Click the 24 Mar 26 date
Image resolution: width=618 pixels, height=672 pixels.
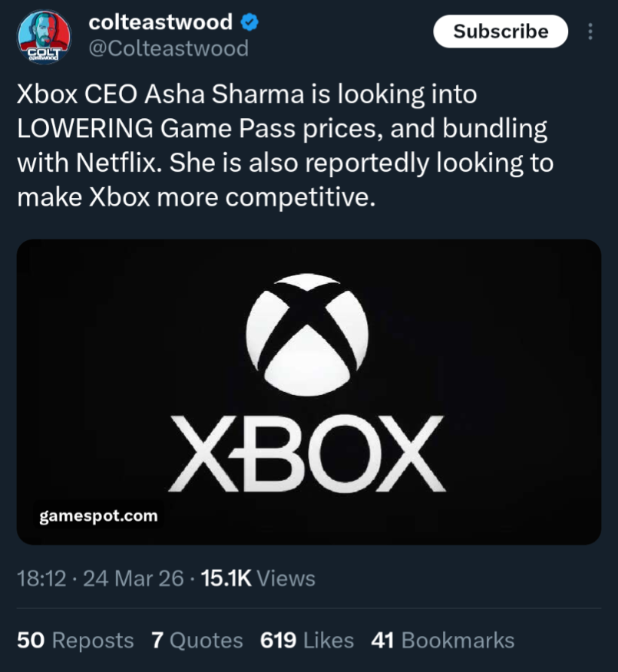coord(133,578)
